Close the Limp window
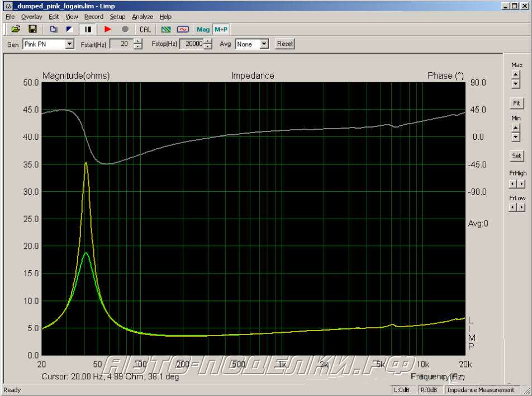 pos(525,6)
